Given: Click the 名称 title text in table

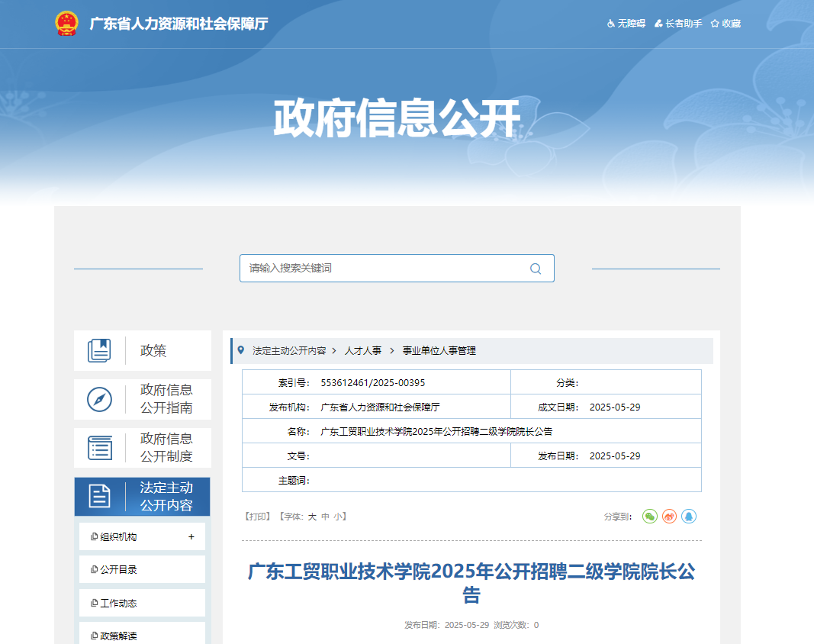Looking at the screenshot, I should (436, 432).
